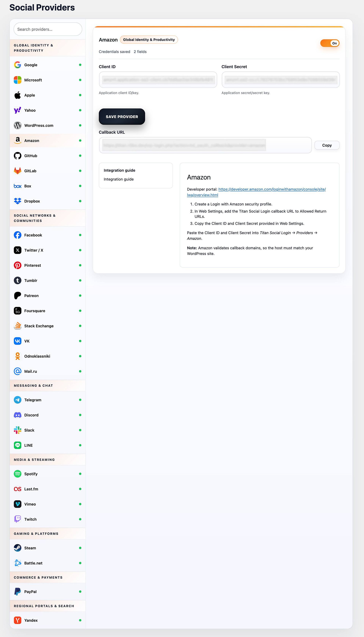Select Google in the provider list

31,65
